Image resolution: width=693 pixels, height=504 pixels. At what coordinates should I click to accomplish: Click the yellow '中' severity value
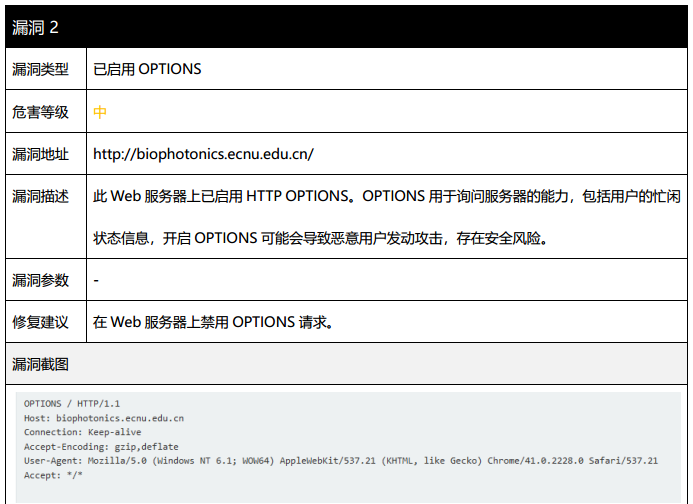point(100,112)
